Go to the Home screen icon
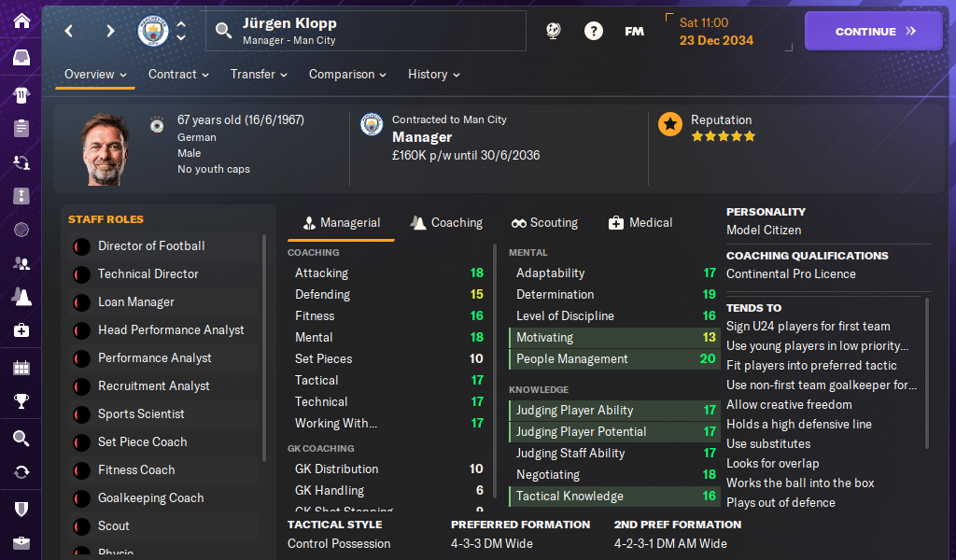Image resolution: width=956 pixels, height=560 pixels. [21, 21]
